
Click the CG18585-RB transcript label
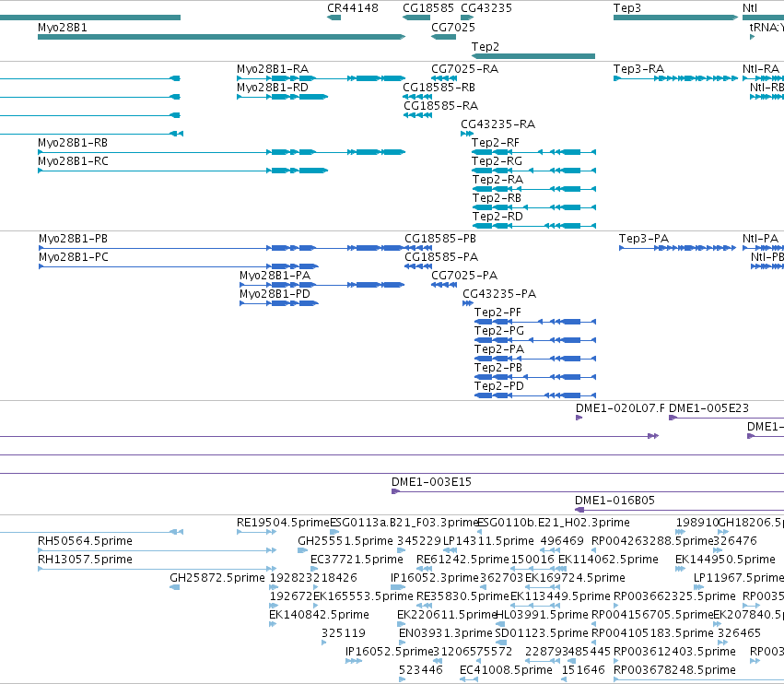439,88
